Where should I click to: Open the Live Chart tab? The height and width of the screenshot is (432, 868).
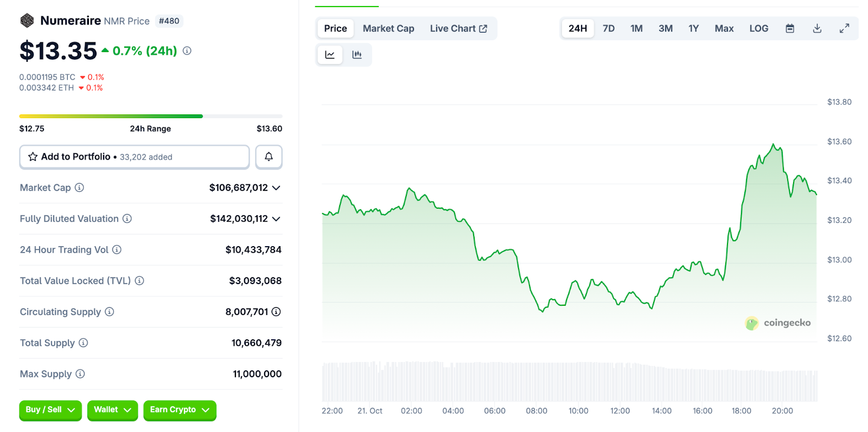tap(458, 29)
